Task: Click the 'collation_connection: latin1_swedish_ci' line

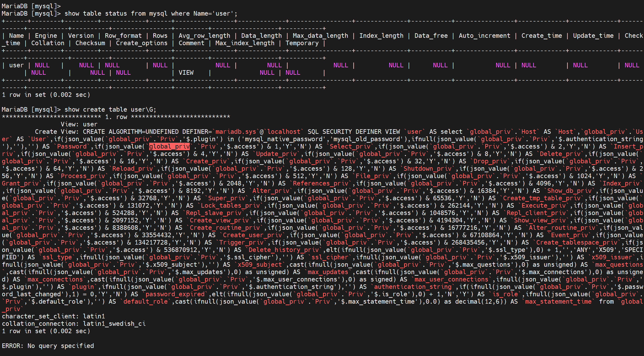Action: tap(74, 324)
